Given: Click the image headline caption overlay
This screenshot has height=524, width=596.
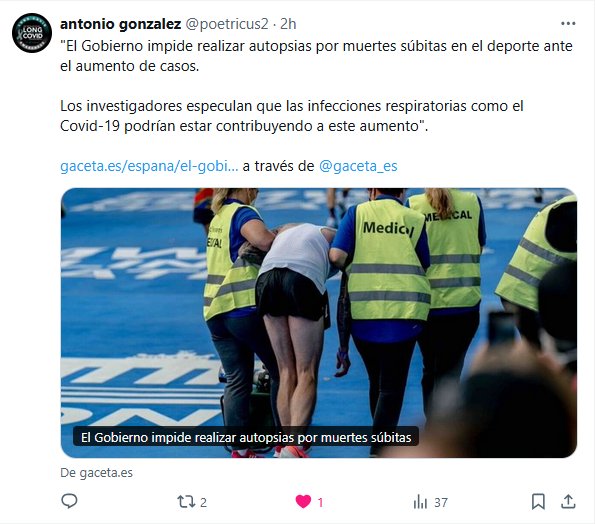Looking at the screenshot, I should coord(246,437).
